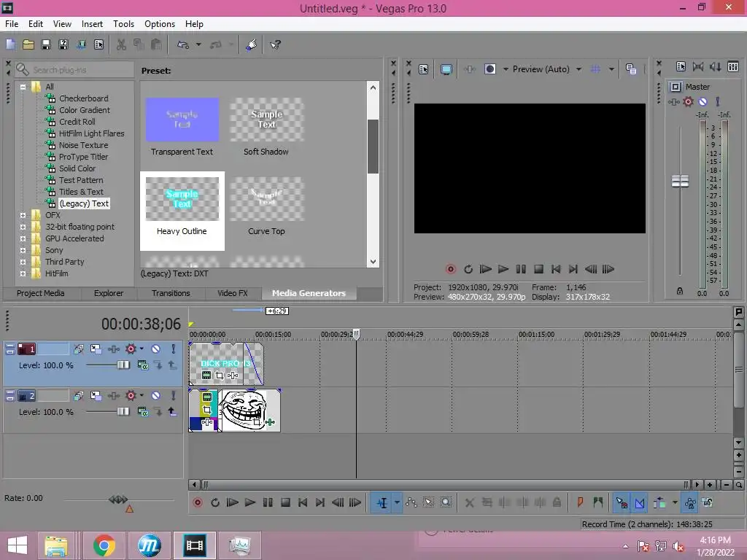Expand the Sony folder
Viewport: 747px width, 560px height.
(23, 251)
